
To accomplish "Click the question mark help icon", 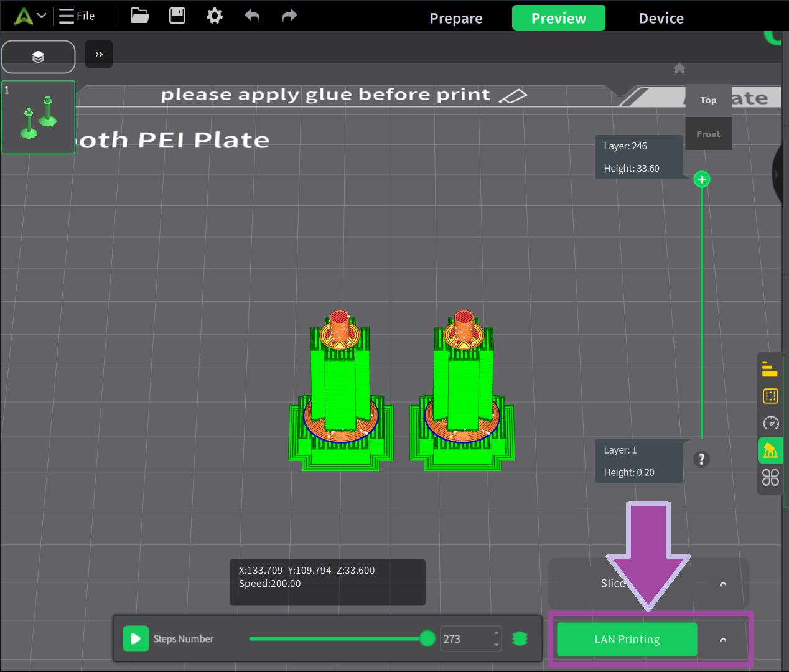I will 701,459.
